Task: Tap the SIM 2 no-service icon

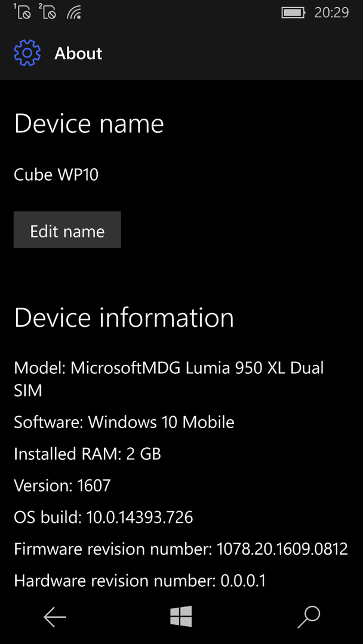Action: pos(47,11)
